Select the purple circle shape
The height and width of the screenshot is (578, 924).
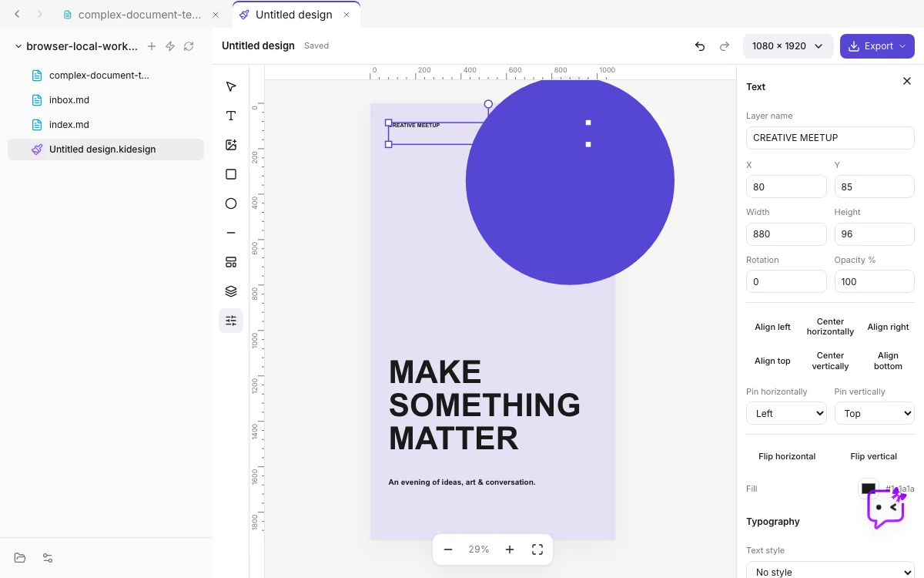pos(570,180)
